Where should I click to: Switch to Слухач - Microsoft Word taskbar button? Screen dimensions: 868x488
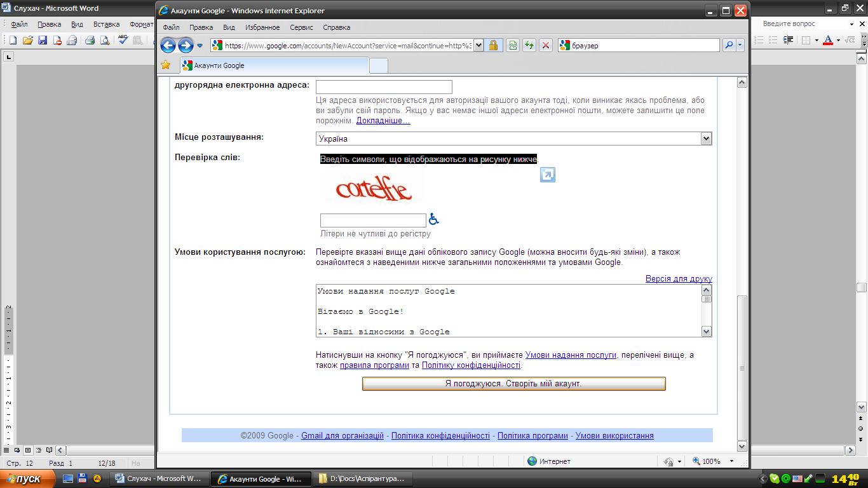(x=159, y=478)
